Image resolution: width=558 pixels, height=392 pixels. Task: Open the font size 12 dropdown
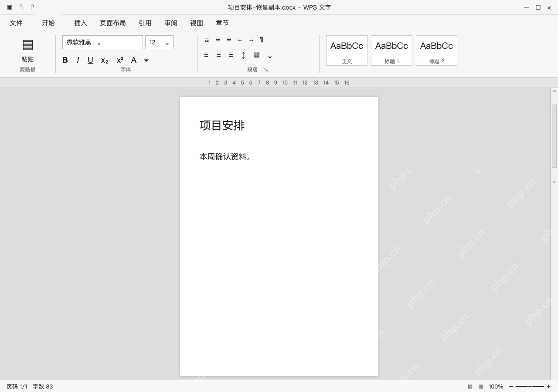159,42
